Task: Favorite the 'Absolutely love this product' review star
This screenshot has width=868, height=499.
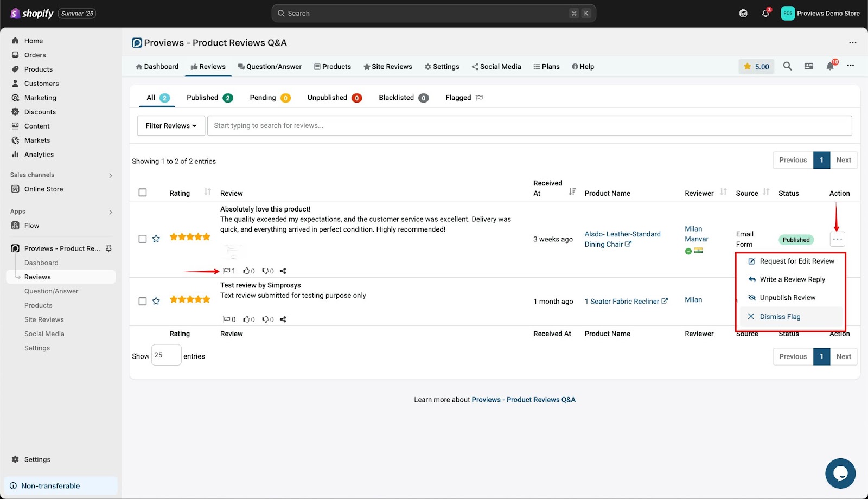Action: click(156, 239)
